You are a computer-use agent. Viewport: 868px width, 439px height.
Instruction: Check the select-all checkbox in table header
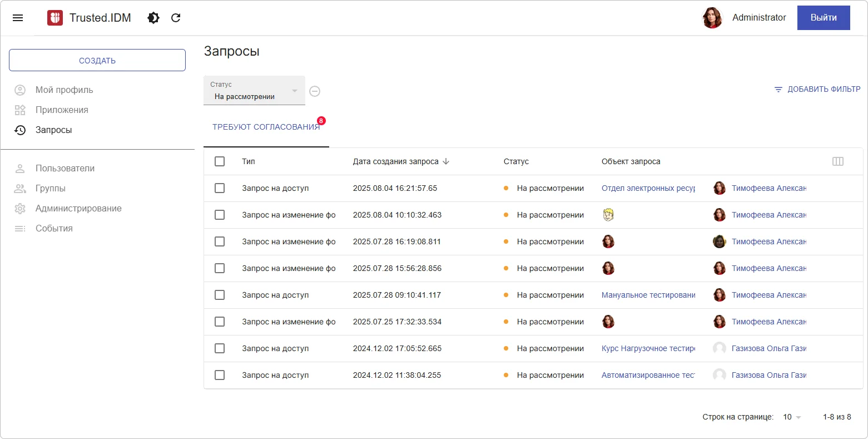(x=220, y=161)
